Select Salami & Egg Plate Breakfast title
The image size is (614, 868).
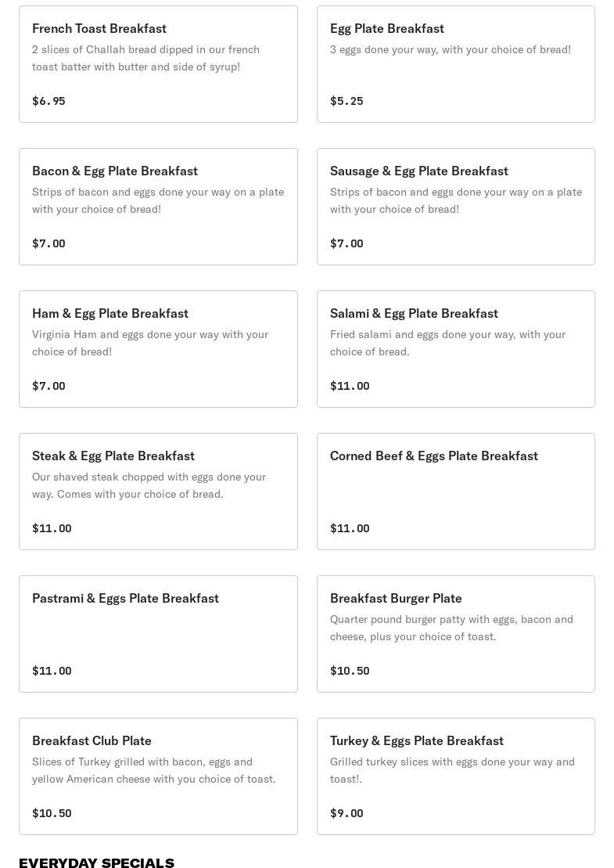point(414,313)
